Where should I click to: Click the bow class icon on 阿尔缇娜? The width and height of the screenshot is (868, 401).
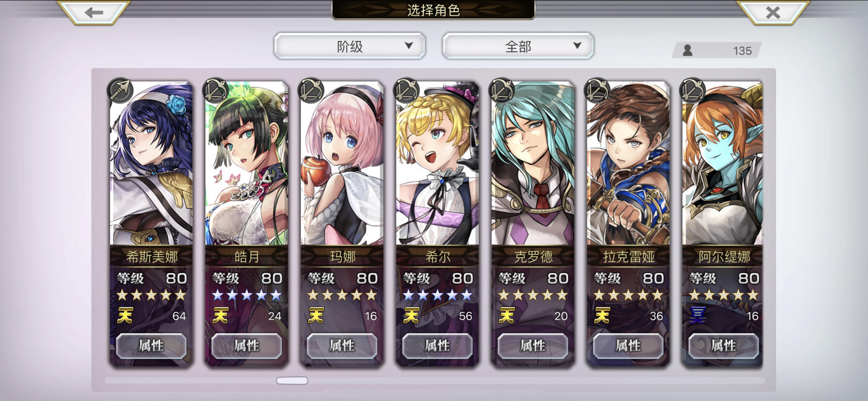click(693, 90)
